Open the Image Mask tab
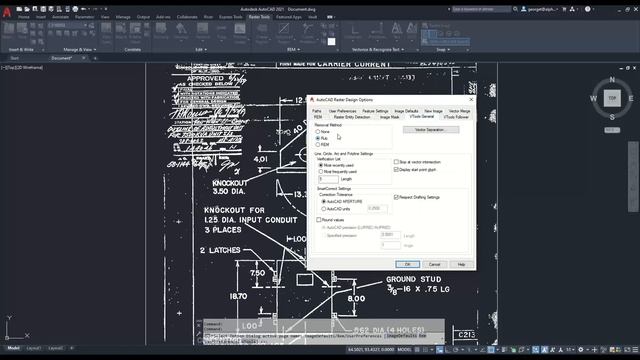Image resolution: width=640 pixels, height=360 pixels. (389, 117)
